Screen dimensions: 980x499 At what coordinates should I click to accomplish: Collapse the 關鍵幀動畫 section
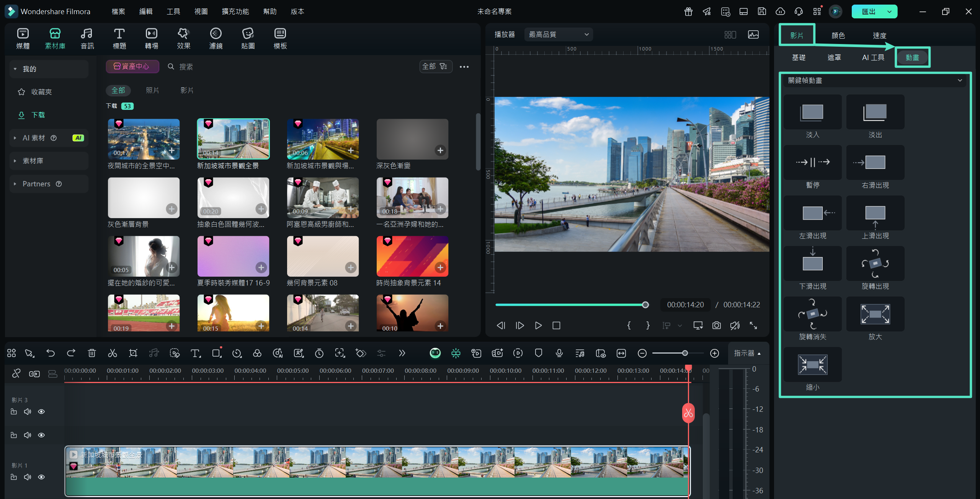click(959, 80)
